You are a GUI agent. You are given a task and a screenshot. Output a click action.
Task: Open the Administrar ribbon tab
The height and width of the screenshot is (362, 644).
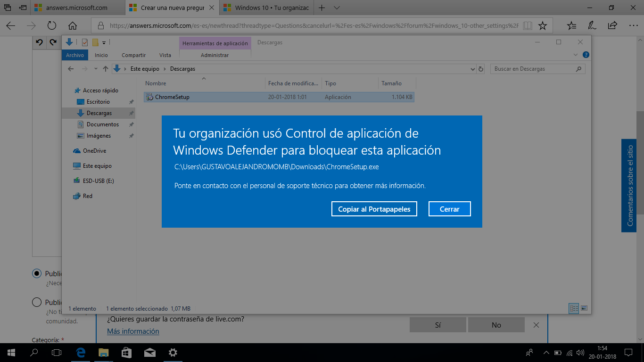[215, 55]
